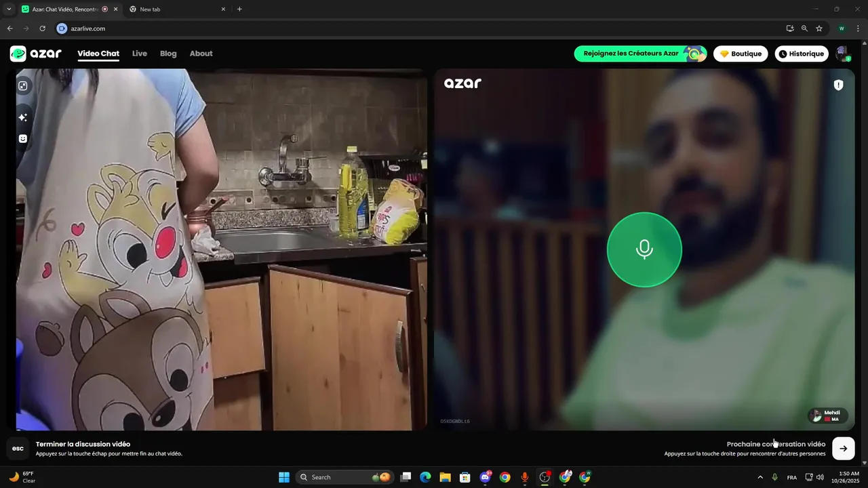Open the orange microphone app in taskbar
This screenshot has height=488, width=868.
point(524,477)
